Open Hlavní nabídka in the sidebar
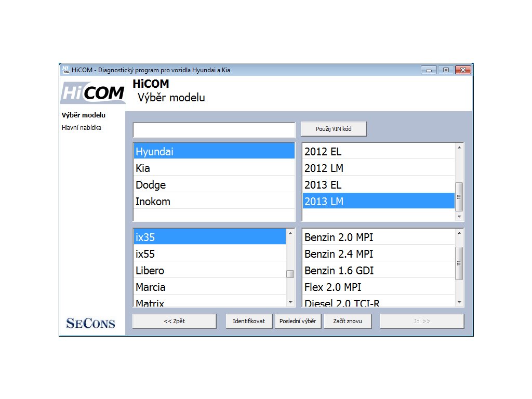 [x=82, y=128]
